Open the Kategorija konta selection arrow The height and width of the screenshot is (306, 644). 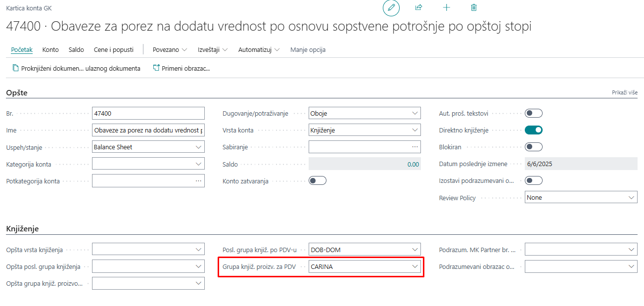click(199, 163)
